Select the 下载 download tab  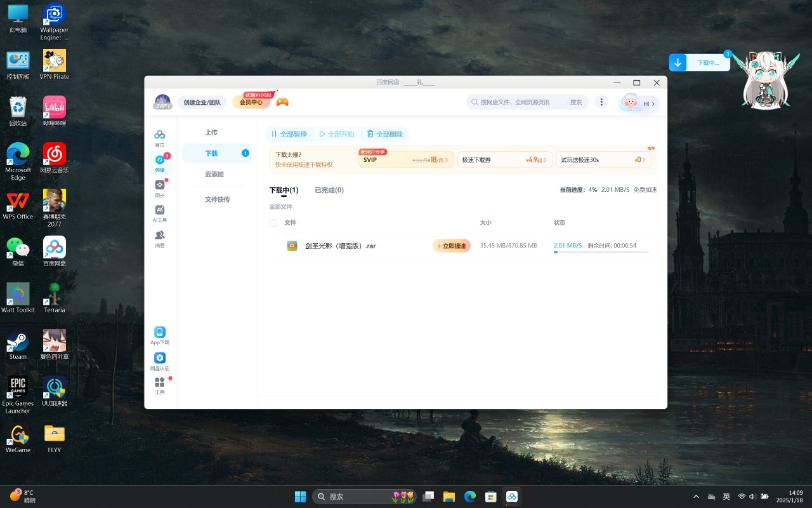pyautogui.click(x=217, y=153)
